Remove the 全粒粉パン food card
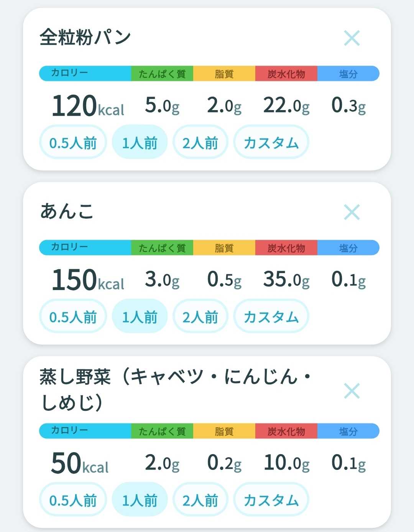 click(x=352, y=38)
